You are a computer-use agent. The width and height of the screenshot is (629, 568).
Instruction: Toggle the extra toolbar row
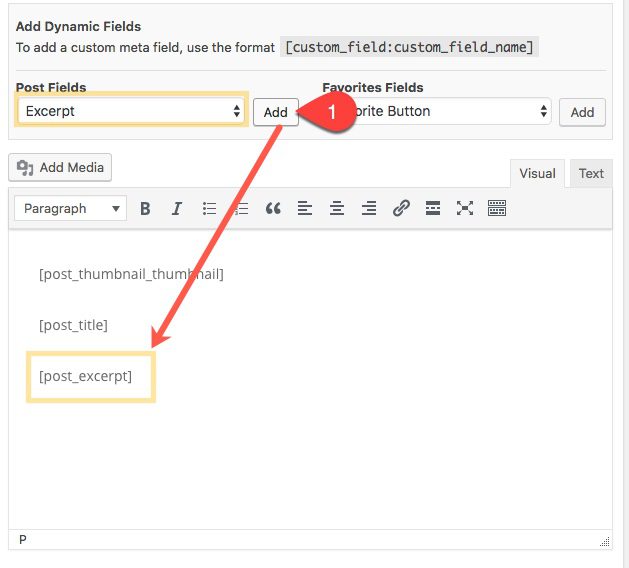(x=497, y=209)
